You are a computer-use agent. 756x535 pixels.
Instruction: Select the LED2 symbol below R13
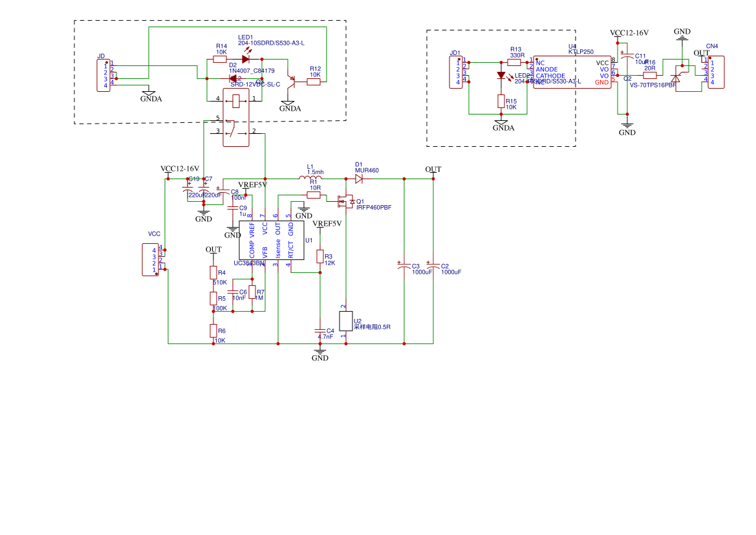501,76
